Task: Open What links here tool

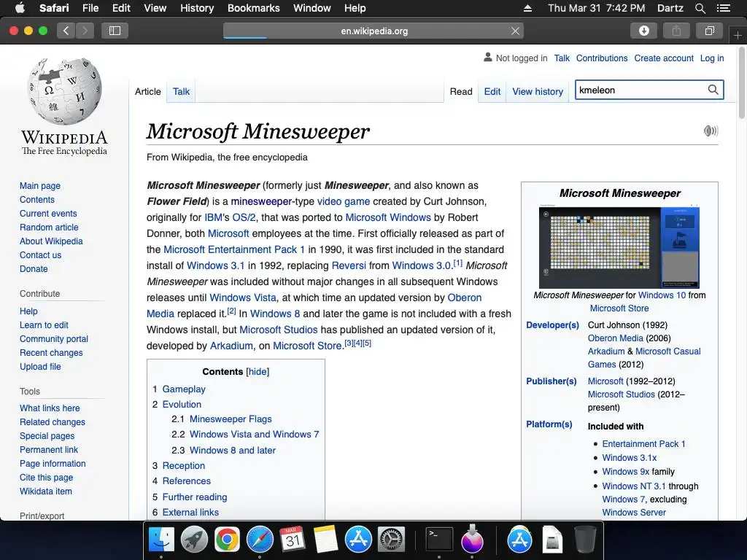Action: click(50, 408)
